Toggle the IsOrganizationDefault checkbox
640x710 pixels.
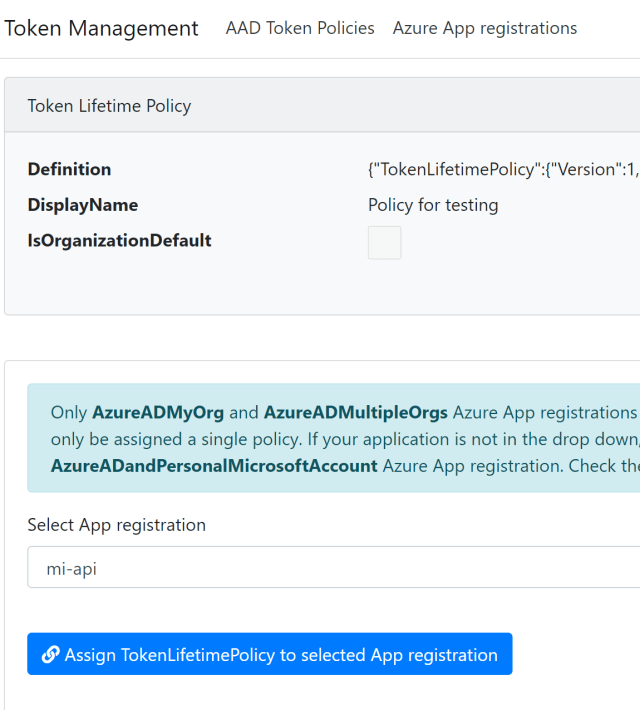[385, 243]
